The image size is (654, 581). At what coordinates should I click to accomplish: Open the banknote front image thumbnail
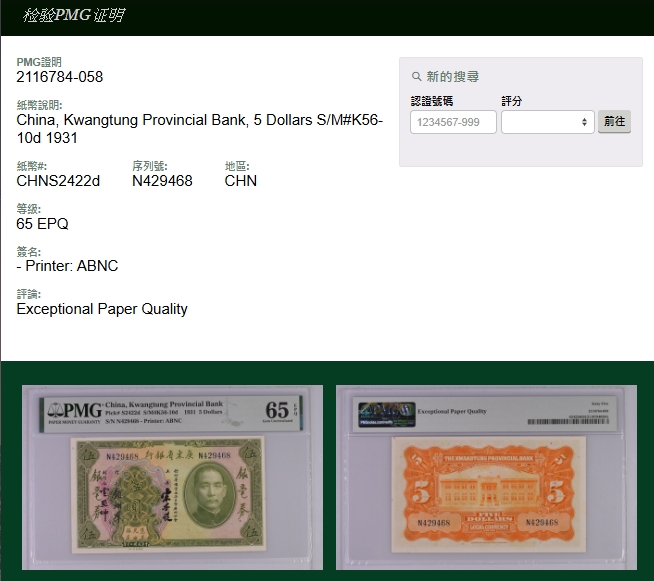click(172, 477)
